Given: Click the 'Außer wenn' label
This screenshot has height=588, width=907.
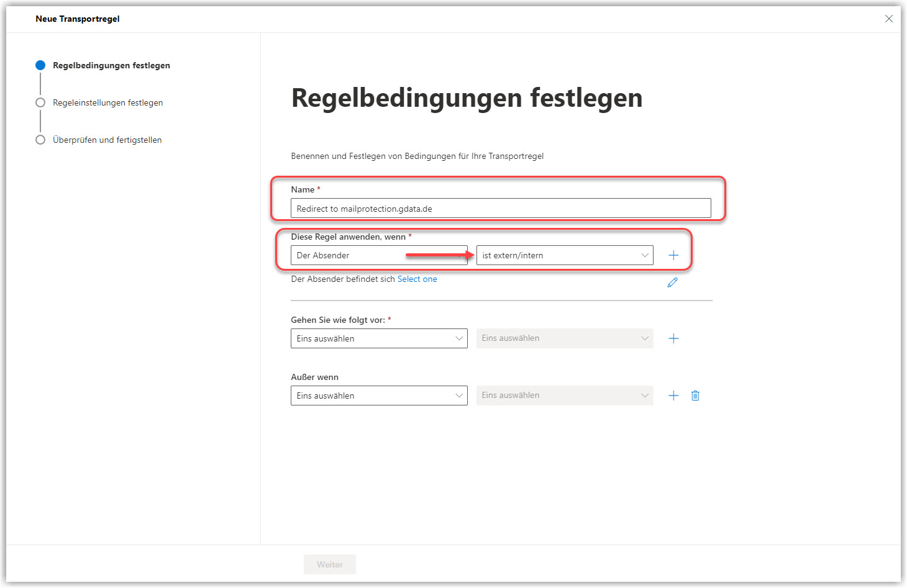Looking at the screenshot, I should point(315,377).
